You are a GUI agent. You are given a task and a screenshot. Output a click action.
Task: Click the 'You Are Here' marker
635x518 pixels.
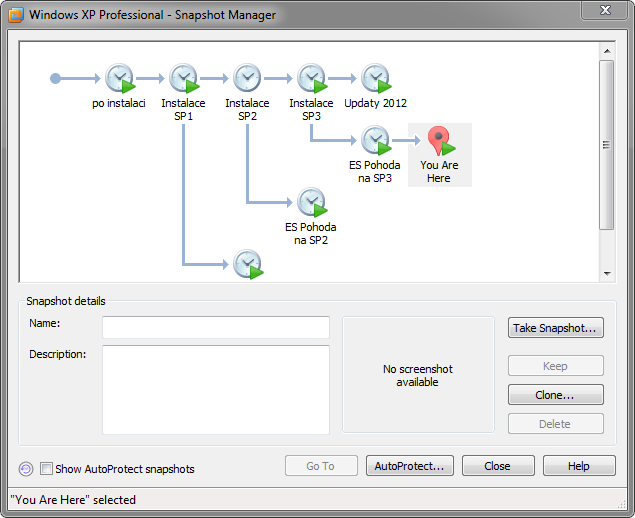tap(439, 142)
